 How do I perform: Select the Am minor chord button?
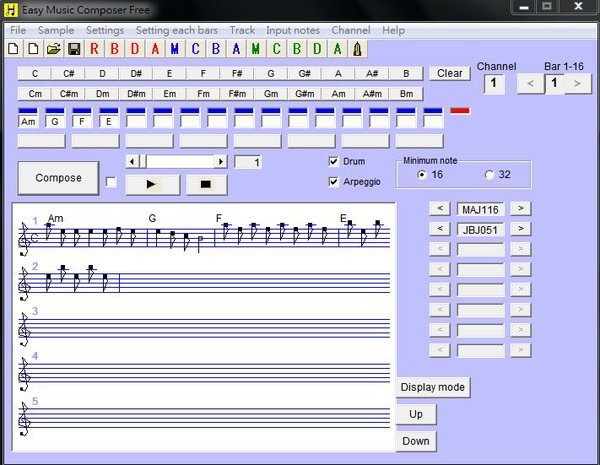click(338, 94)
